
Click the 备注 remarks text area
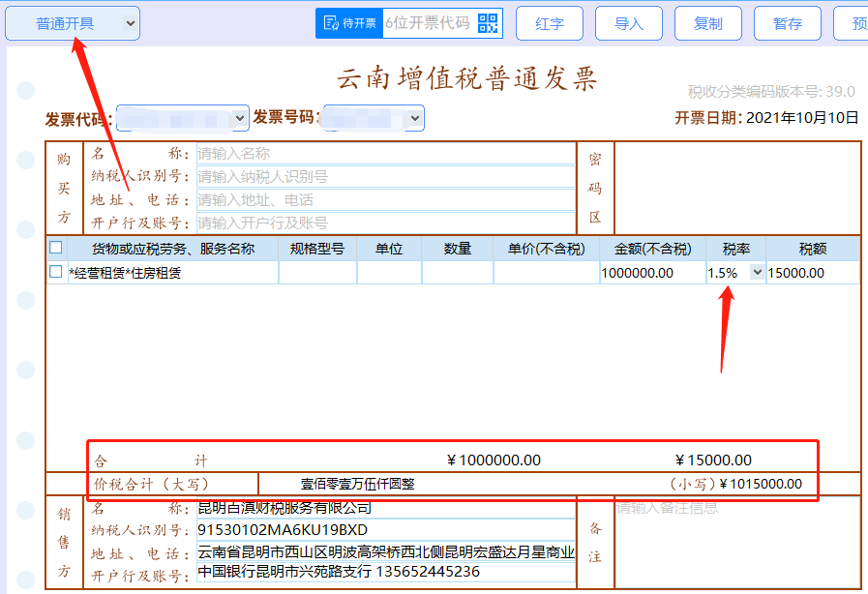(x=736, y=542)
